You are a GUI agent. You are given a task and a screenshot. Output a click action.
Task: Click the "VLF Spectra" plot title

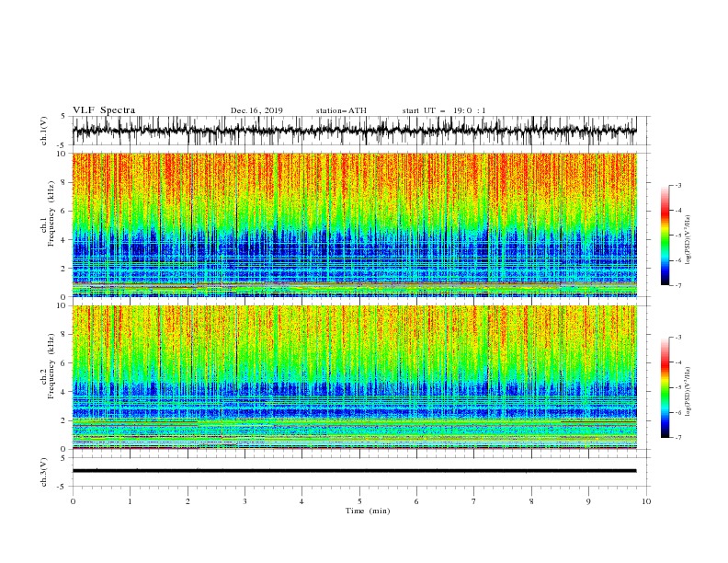[x=104, y=110]
